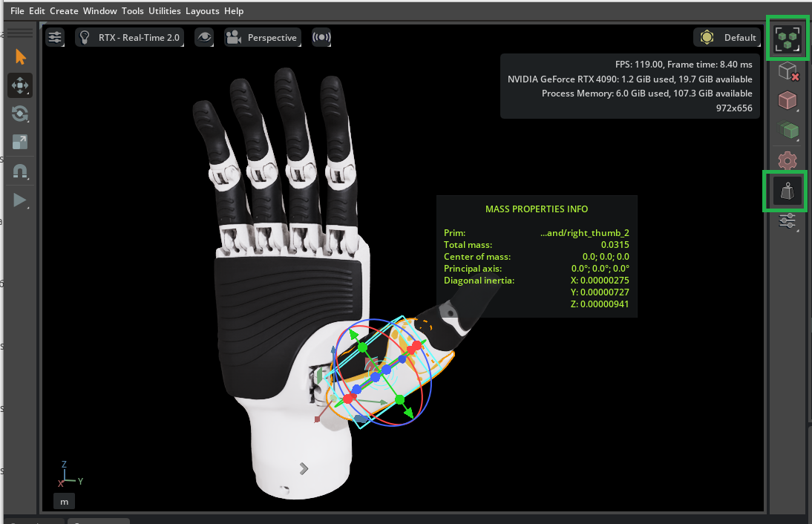Select the arrow selection tool

pos(20,56)
